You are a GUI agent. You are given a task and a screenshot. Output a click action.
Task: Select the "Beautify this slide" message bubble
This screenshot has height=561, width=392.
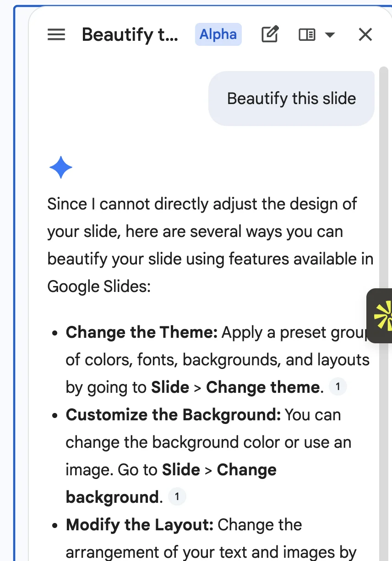291,99
